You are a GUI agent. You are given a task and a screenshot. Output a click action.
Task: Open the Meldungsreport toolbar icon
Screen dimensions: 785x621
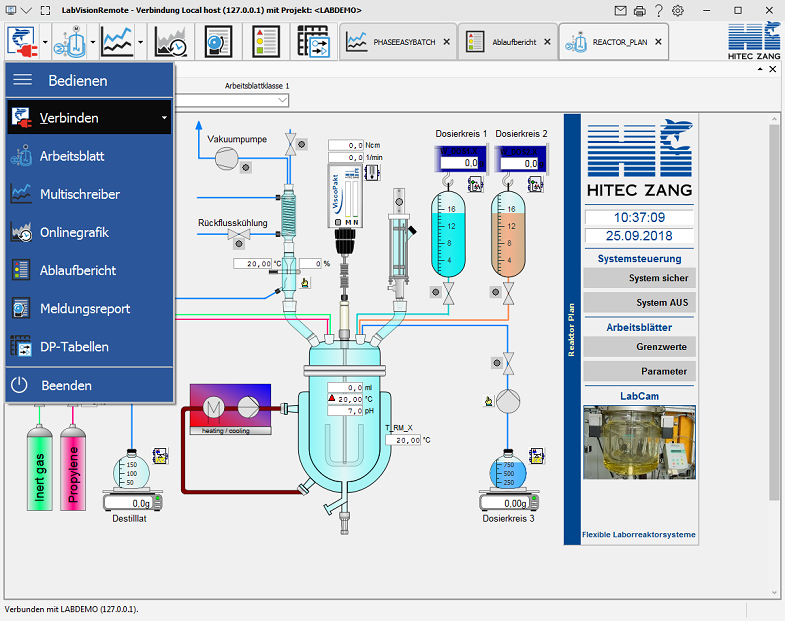pos(218,42)
